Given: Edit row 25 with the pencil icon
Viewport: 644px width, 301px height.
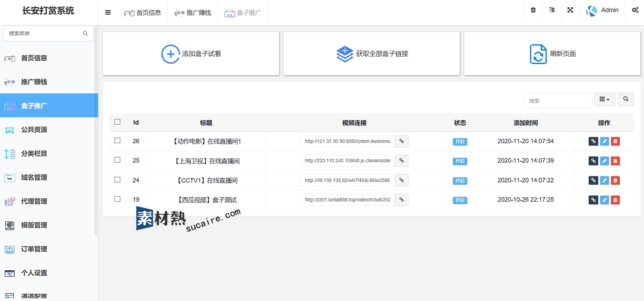Looking at the screenshot, I should 605,161.
